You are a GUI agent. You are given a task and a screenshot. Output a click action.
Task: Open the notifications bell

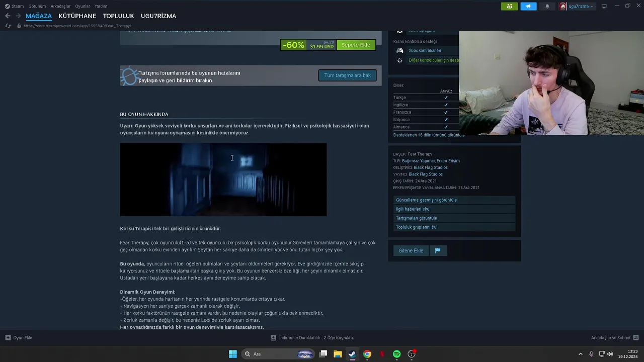[547, 6]
